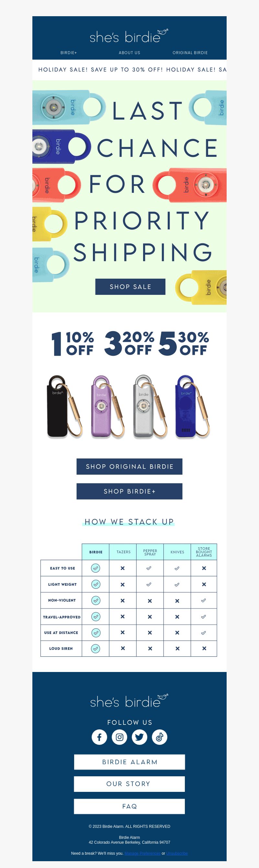259x868 pixels.
Task: Open the TikTok icon in the footer
Action: 160,737
